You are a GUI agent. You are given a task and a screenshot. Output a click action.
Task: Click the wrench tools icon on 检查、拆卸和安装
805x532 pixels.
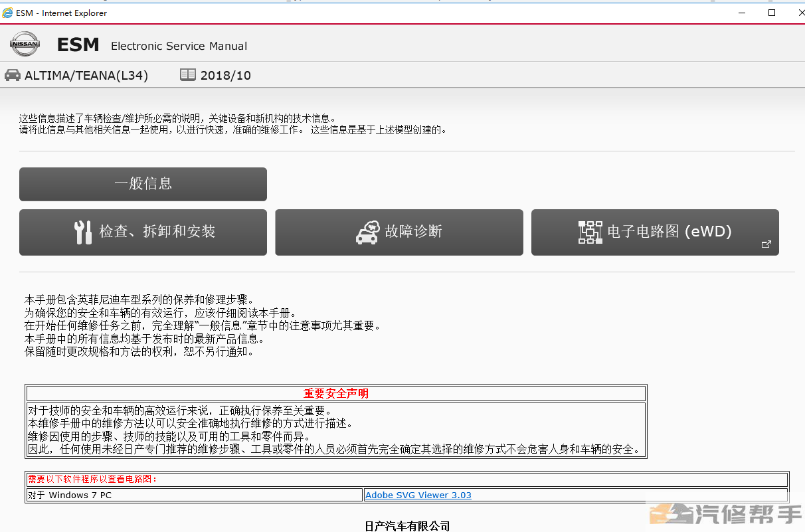(x=84, y=232)
